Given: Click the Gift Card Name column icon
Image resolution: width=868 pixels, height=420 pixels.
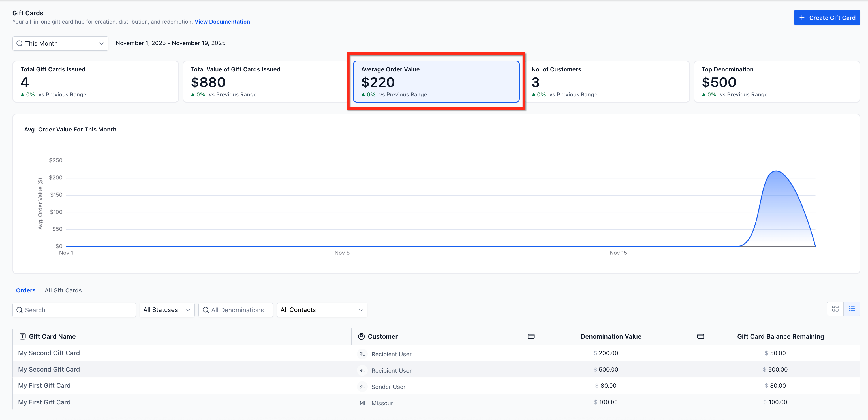Looking at the screenshot, I should click(23, 336).
